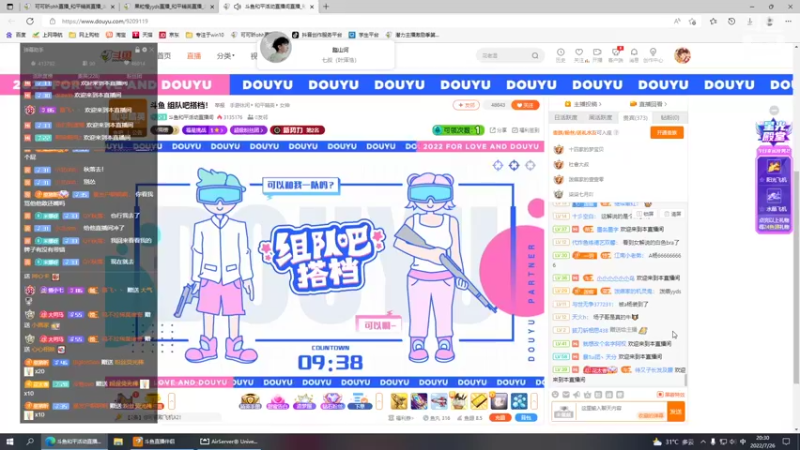Expand the 专注于win10 bookmark folder
The height and width of the screenshot is (450, 800).
pos(205,35)
